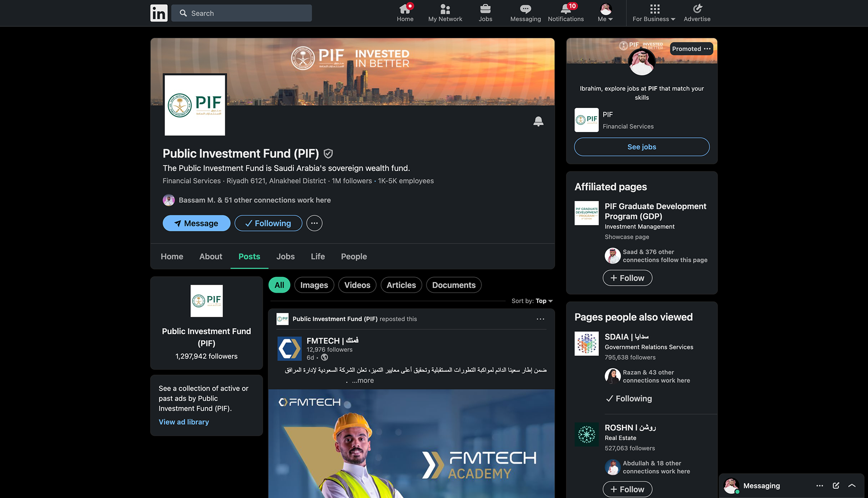Open Advertise from top navigation

(697, 13)
